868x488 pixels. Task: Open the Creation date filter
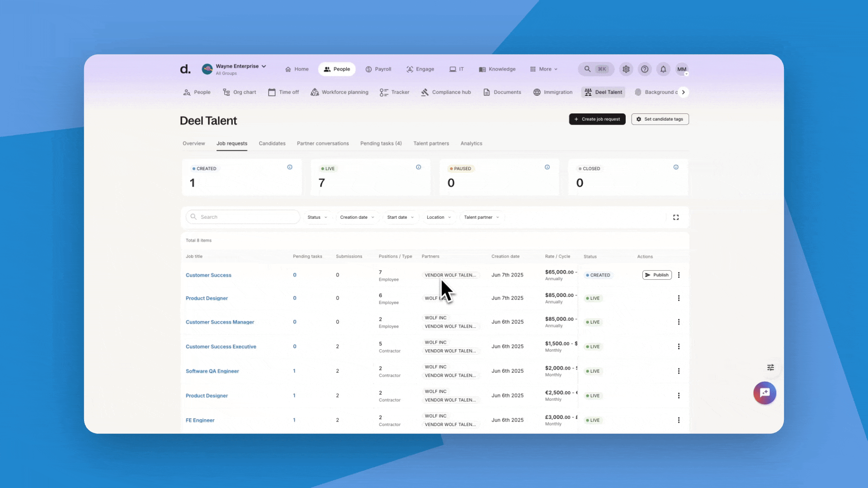[357, 217]
